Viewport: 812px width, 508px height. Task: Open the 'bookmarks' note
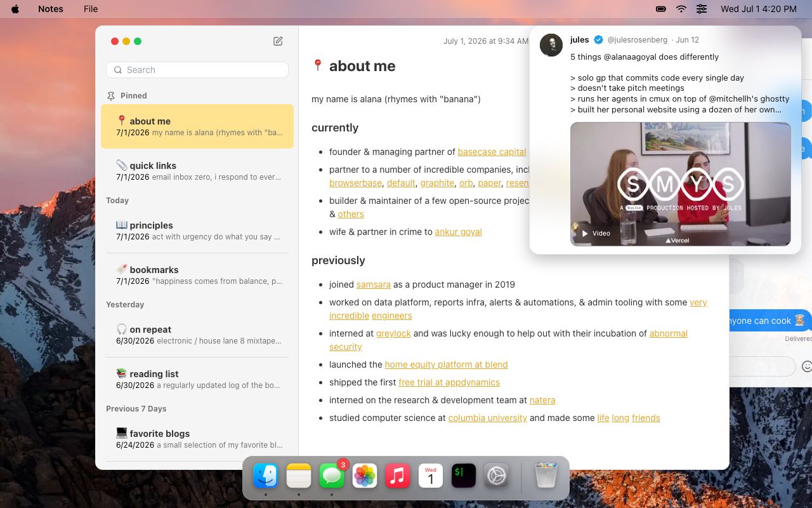pos(197,275)
